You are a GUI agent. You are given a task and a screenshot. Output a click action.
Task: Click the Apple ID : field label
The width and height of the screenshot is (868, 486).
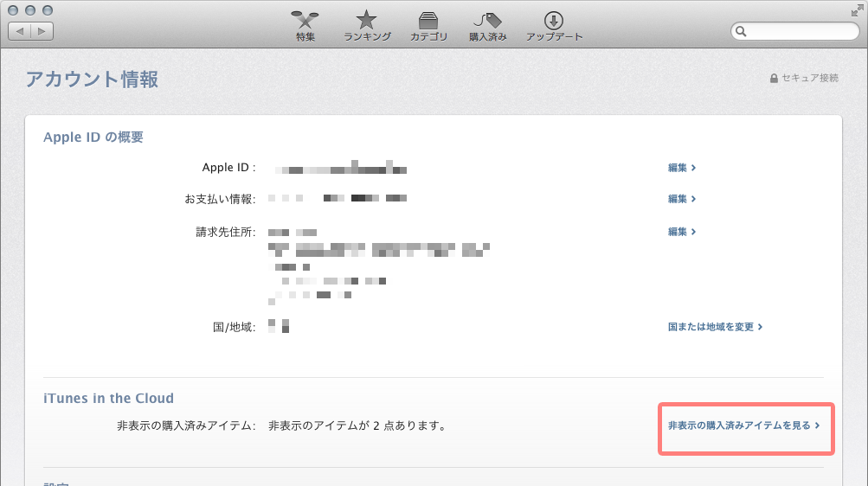coord(229,168)
